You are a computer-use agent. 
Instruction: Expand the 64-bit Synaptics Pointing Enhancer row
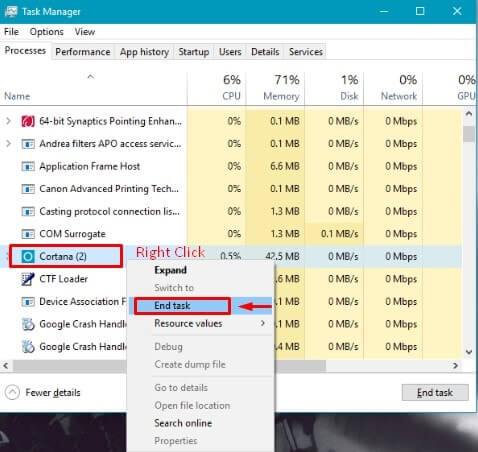pyautogui.click(x=9, y=121)
